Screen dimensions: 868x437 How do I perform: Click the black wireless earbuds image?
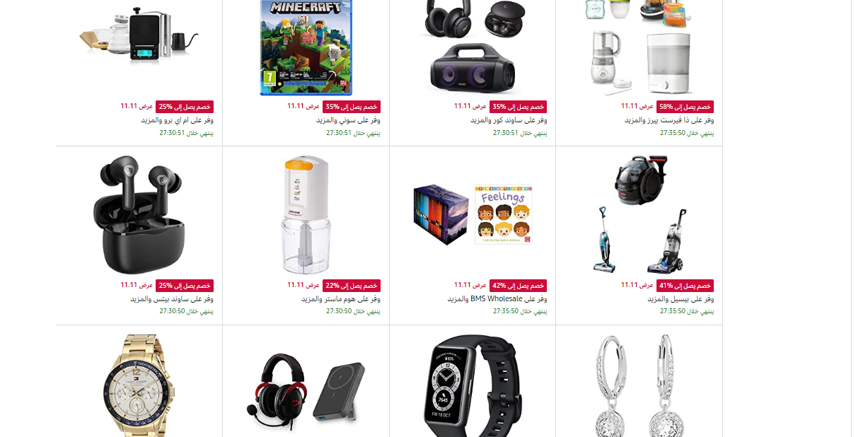click(139, 215)
